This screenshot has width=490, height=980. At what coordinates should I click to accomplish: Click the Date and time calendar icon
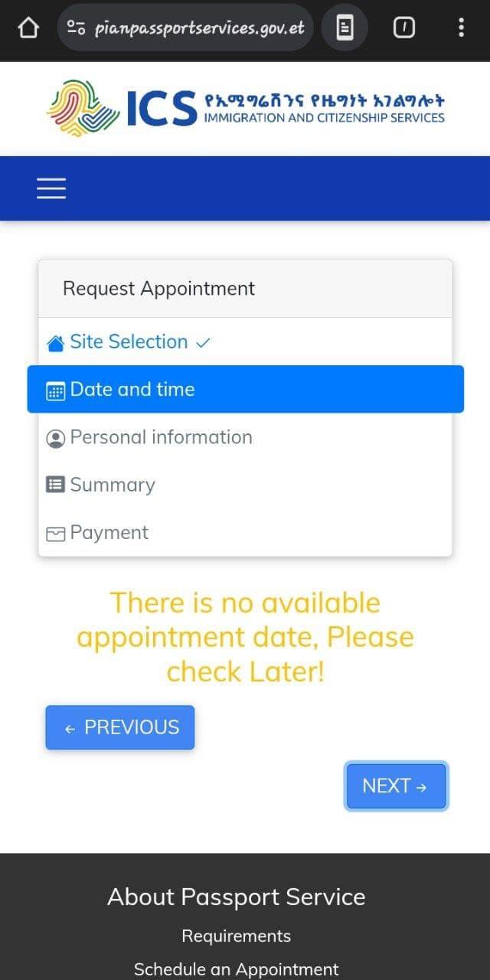coord(55,391)
